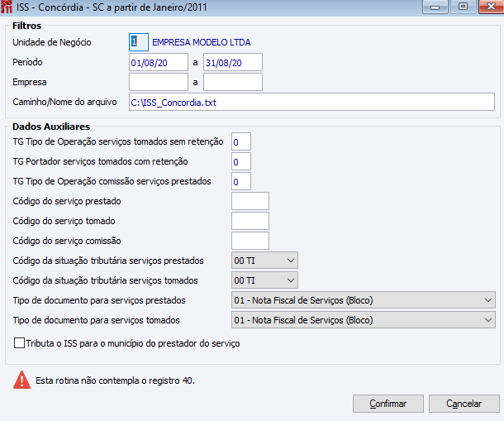
Task: Expand Tipo de documento serviços tomados combo
Action: tap(364, 320)
